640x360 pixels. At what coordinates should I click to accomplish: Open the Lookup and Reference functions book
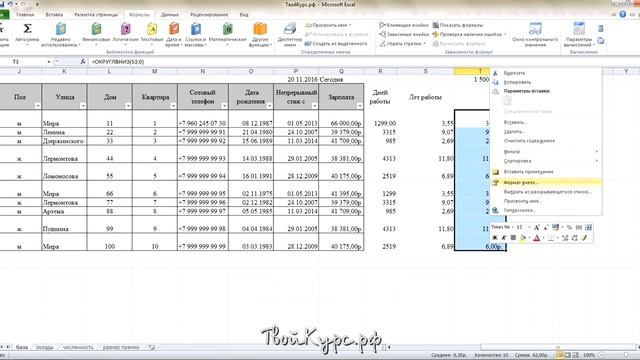click(x=196, y=29)
